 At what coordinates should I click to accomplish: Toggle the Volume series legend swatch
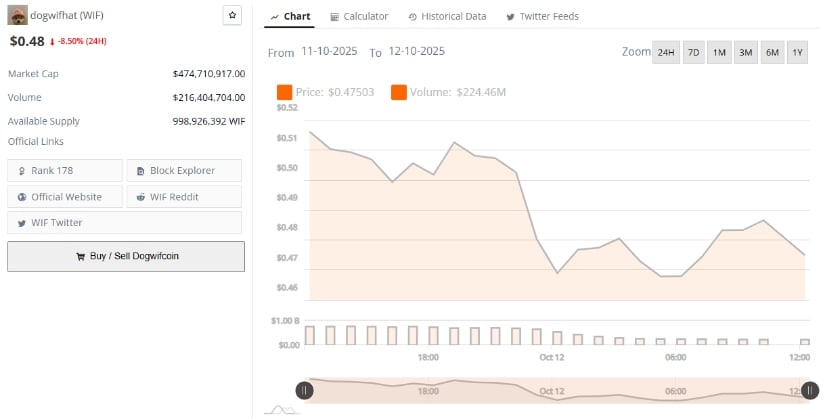(x=398, y=92)
